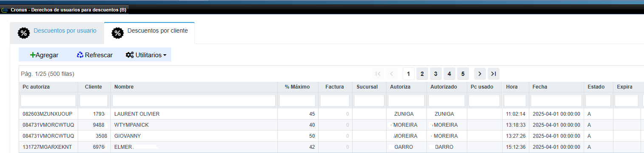Focus the Expira filter field
This screenshot has width=644, height=153.
627,100
